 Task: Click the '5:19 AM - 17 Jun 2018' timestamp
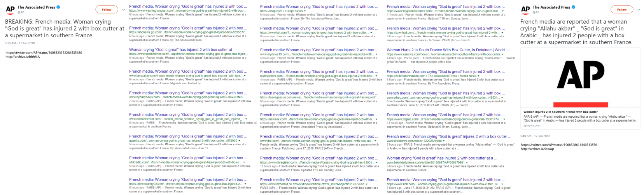click(20, 43)
